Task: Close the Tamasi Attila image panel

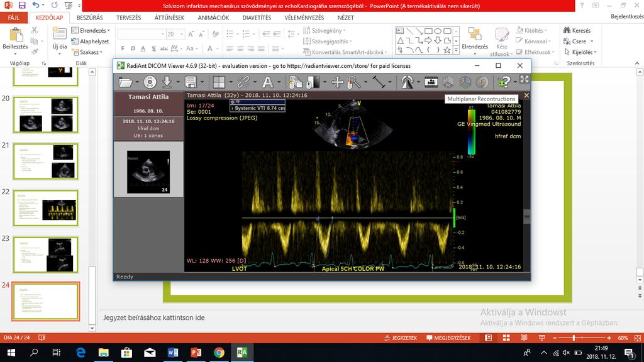Action: (x=526, y=96)
